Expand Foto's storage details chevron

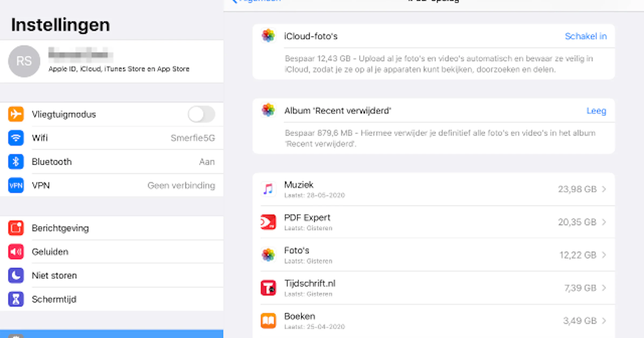pyautogui.click(x=604, y=255)
